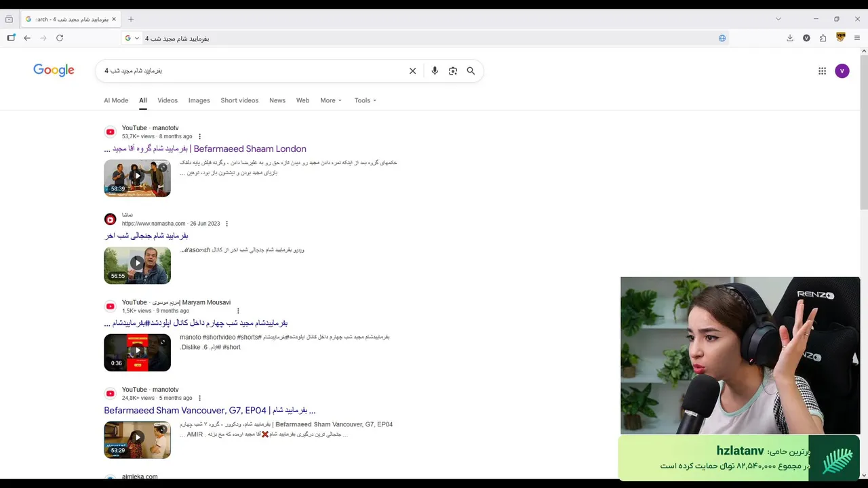Play the 53:29 video thumbnail

pyautogui.click(x=137, y=440)
